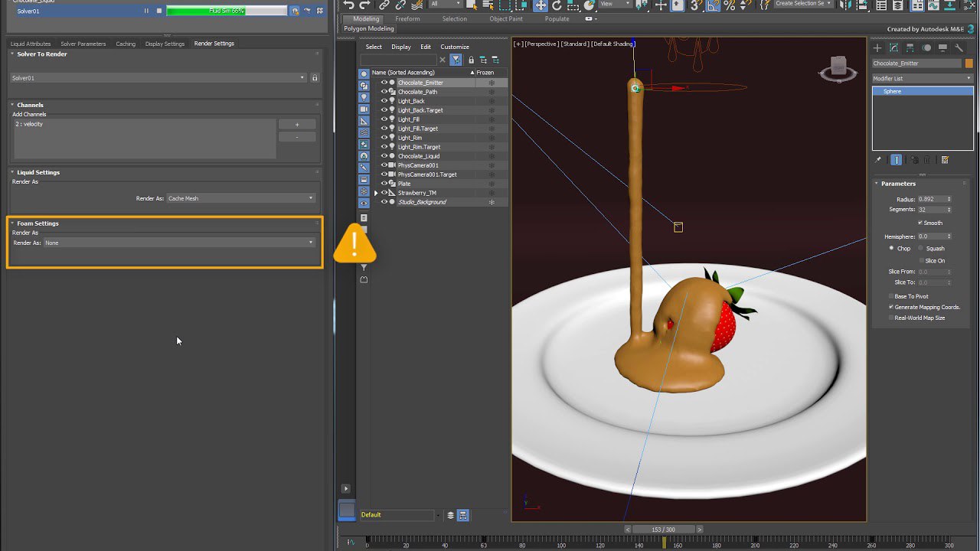Uncheck the Smooth checkbox
This screenshot has height=551, width=980.
[920, 223]
